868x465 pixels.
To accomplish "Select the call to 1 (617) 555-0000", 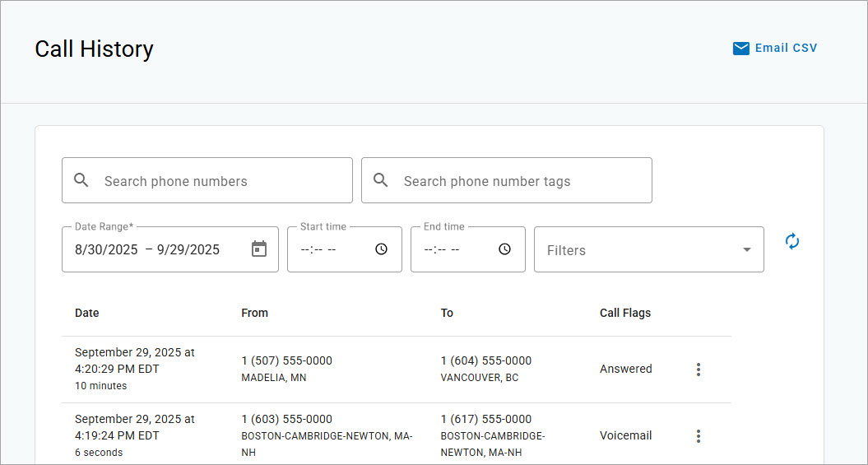I will click(485, 419).
